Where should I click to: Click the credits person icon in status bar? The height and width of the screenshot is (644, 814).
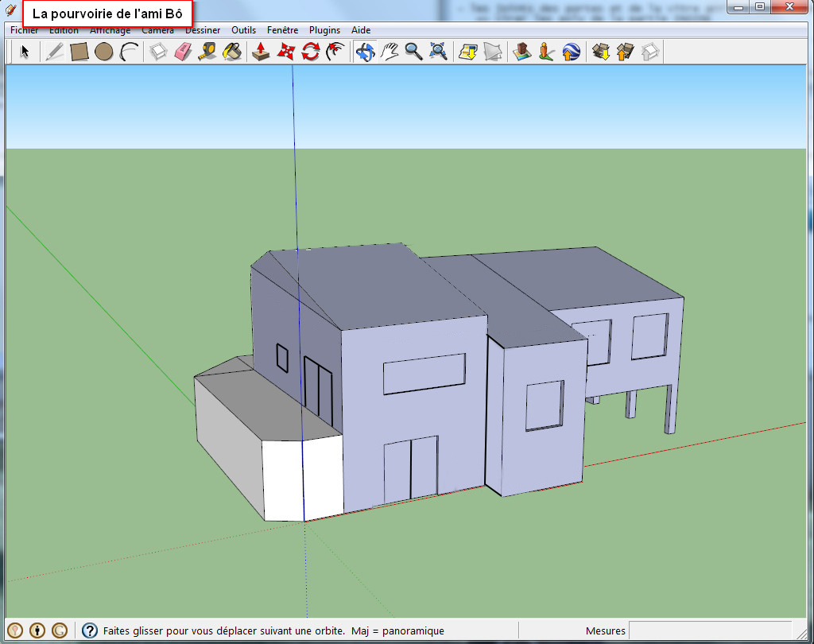(x=37, y=630)
